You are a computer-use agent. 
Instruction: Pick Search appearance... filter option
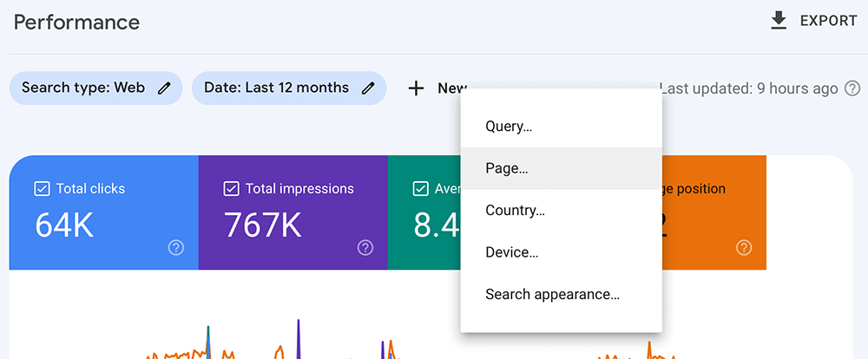click(561, 295)
